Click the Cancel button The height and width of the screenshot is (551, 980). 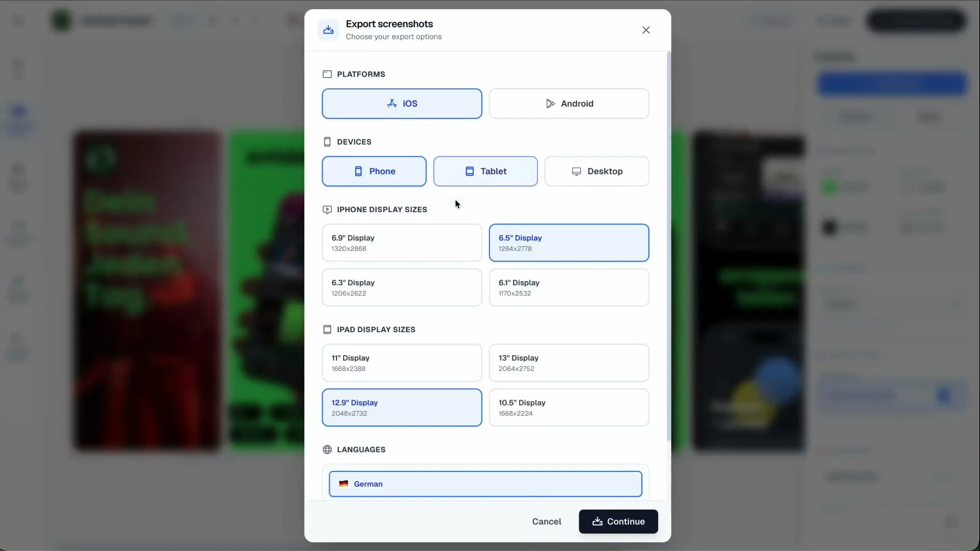[x=546, y=521]
